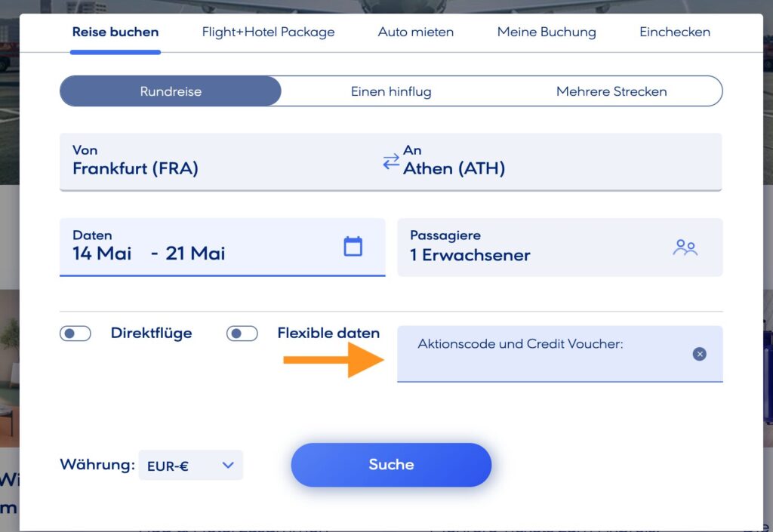Keep Rundreise selected by clicking it
Image resolution: width=773 pixels, height=532 pixels.
tap(170, 91)
